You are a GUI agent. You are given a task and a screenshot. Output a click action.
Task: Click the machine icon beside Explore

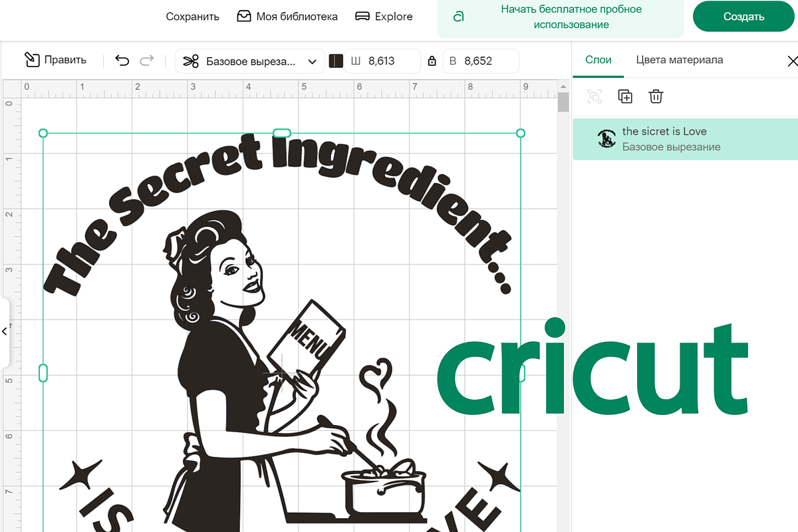point(362,16)
